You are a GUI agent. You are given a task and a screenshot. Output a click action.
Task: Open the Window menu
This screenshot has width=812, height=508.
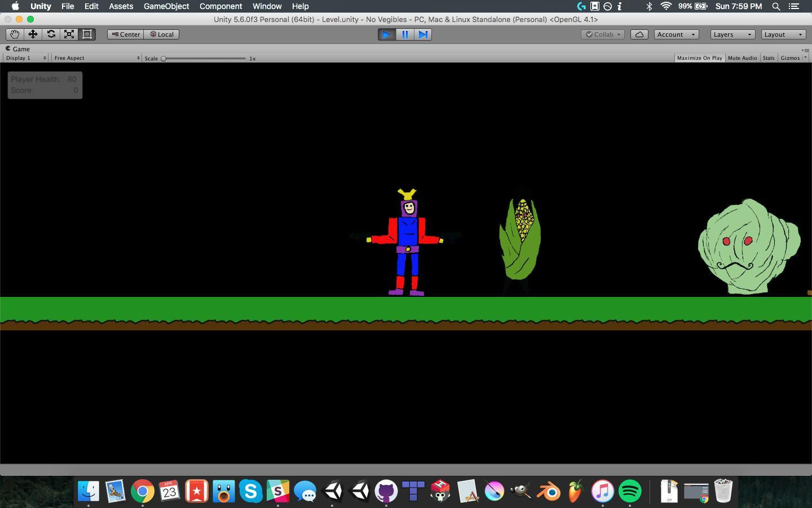coord(267,6)
